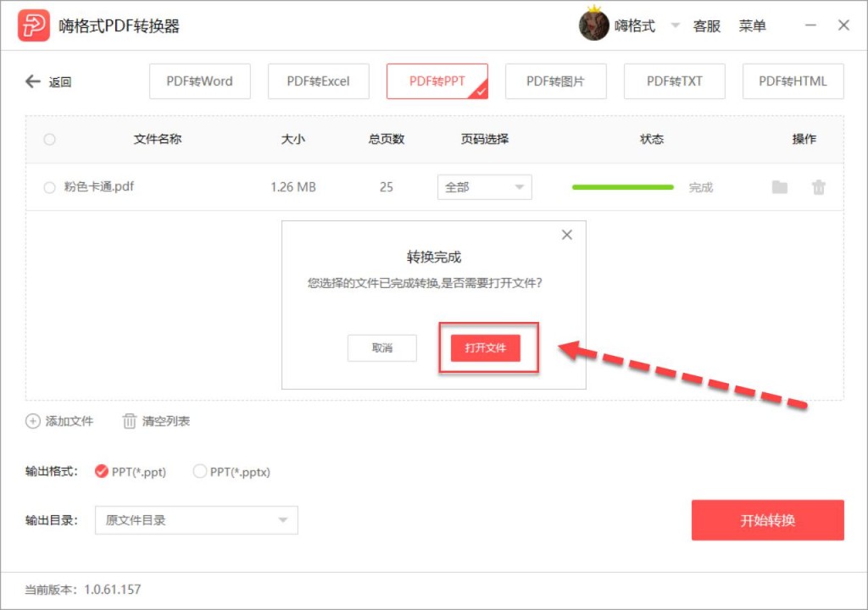Switch to PDF转TXT tab
Image resolution: width=868 pixels, height=610 pixels.
coord(674,81)
